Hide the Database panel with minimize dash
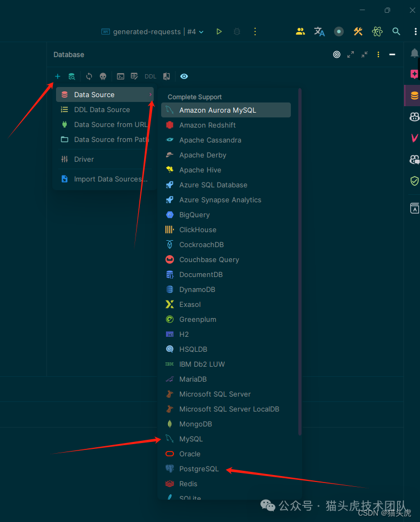420x522 pixels. click(392, 54)
